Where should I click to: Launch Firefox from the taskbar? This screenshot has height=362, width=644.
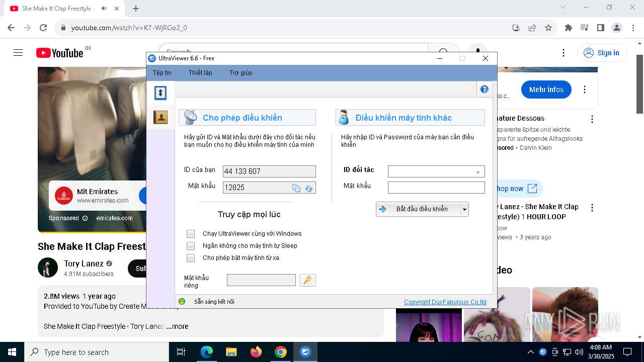(256, 352)
